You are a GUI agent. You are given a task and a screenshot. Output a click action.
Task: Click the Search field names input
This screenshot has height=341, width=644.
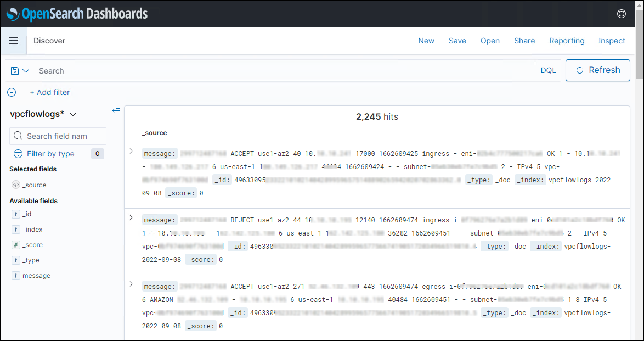(x=58, y=136)
